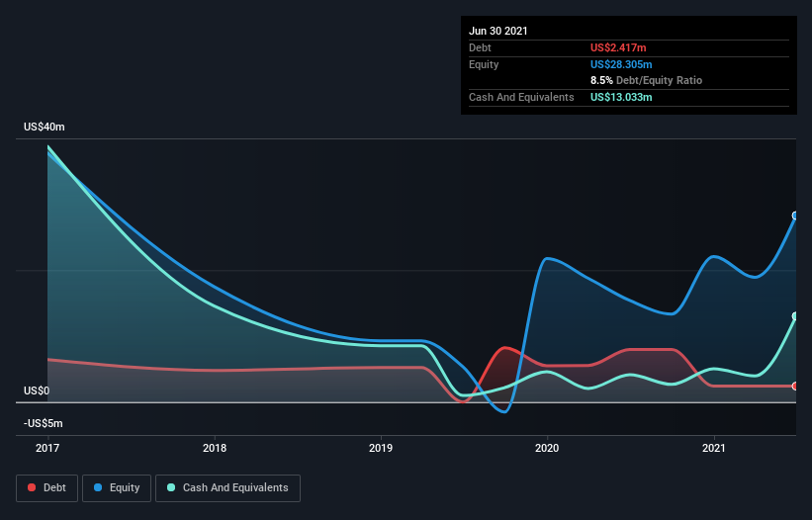Toggle the Equity legend button
Viewport: 812px width, 520px height.
coord(117,488)
